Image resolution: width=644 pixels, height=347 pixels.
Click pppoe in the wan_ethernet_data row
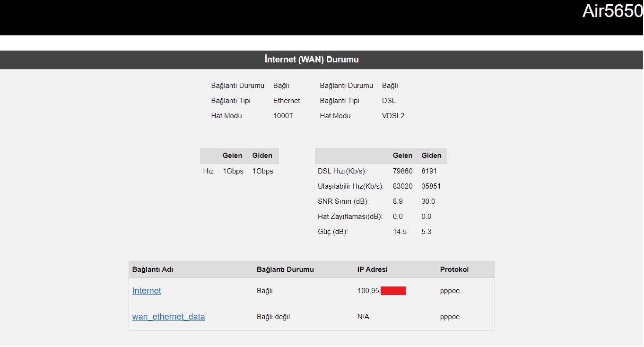450,317
